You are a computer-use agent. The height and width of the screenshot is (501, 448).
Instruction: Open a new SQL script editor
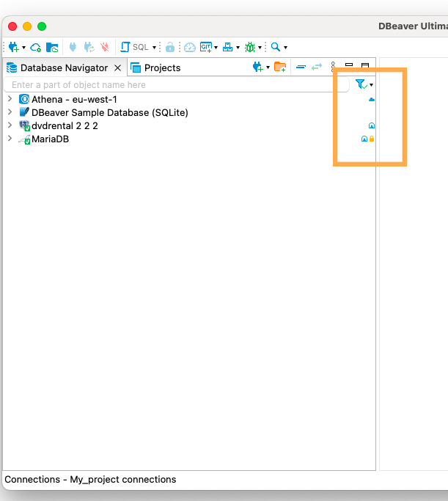tap(134, 47)
